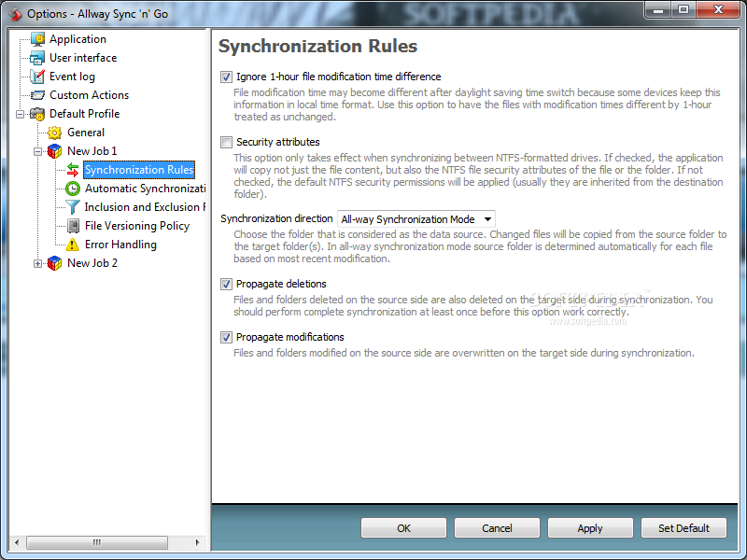Screen dimensions: 747x560
Task: Open the Error Handling page
Action: [x=120, y=245]
